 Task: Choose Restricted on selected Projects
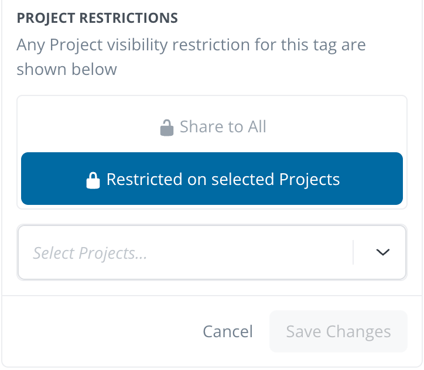pyautogui.click(x=212, y=179)
